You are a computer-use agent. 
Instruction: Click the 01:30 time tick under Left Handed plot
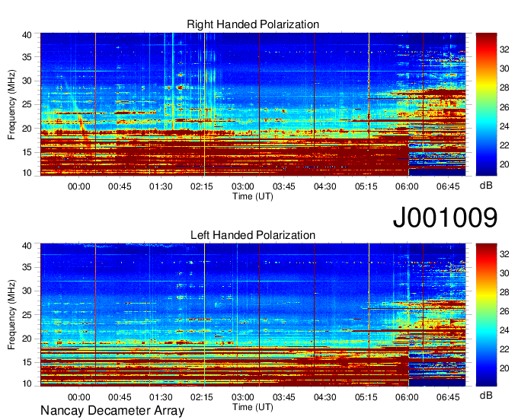pos(161,397)
